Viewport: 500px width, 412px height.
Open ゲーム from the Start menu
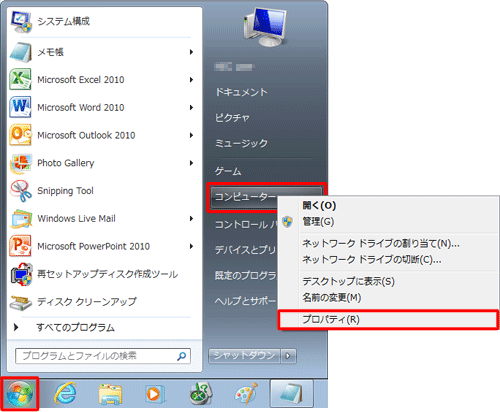[x=228, y=171]
